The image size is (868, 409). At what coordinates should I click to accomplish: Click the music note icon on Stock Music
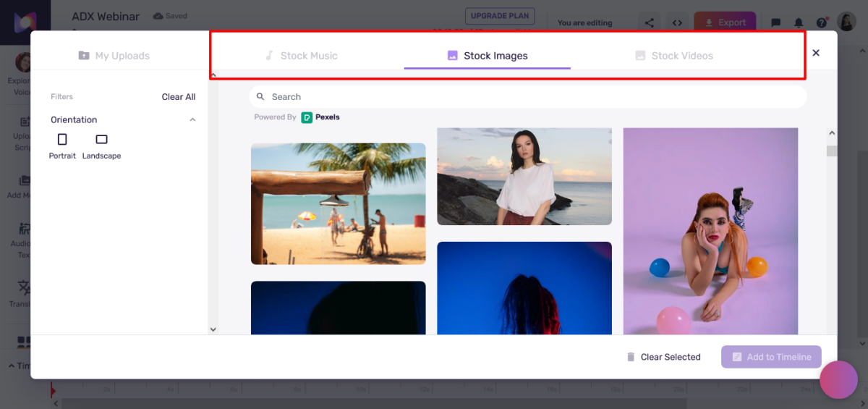pos(269,56)
